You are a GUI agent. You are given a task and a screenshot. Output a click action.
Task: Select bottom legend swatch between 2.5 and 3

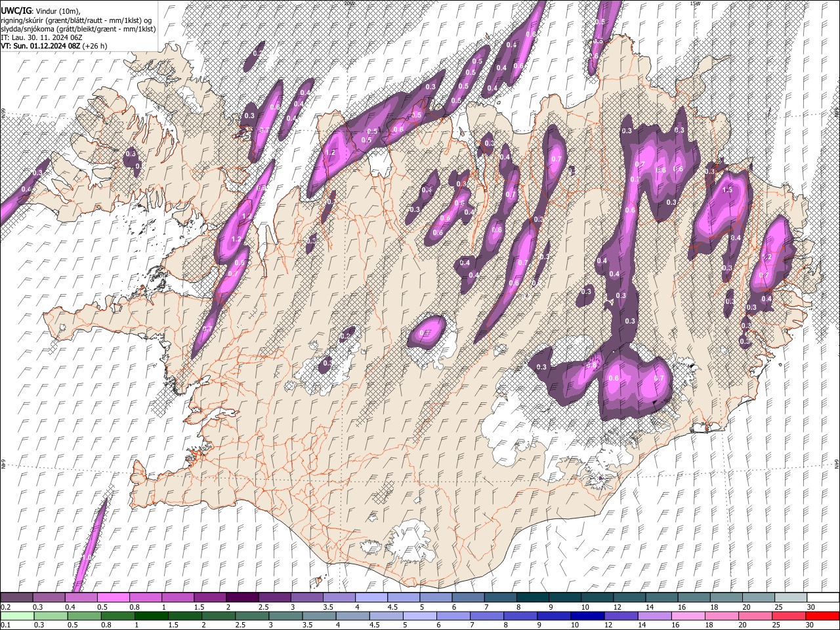(252, 616)
